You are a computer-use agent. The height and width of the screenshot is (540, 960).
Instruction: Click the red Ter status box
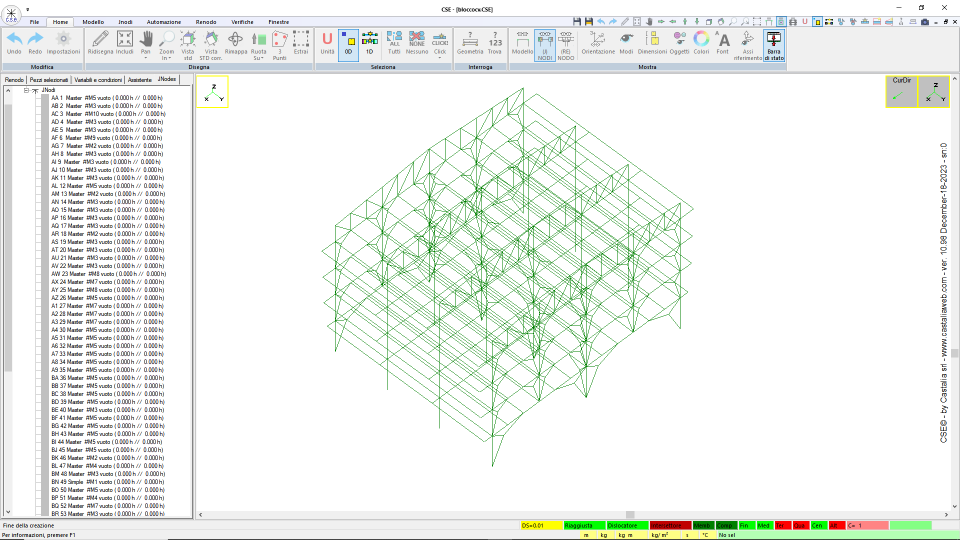pos(782,525)
